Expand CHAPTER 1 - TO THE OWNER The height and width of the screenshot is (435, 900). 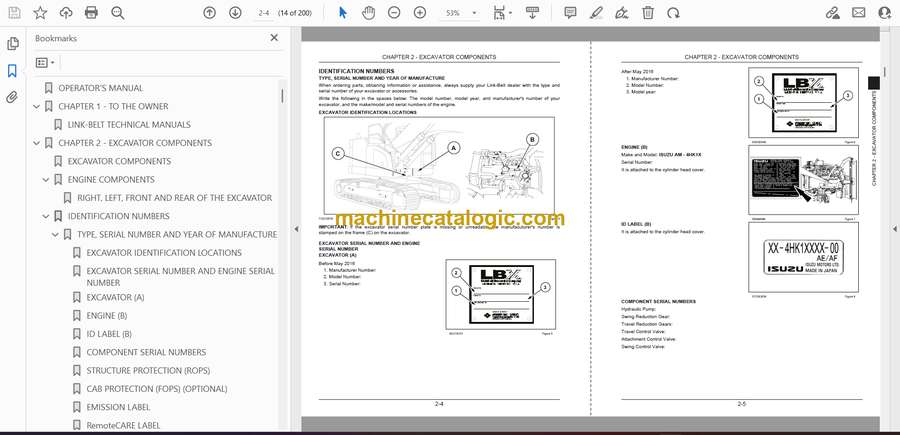point(36,107)
